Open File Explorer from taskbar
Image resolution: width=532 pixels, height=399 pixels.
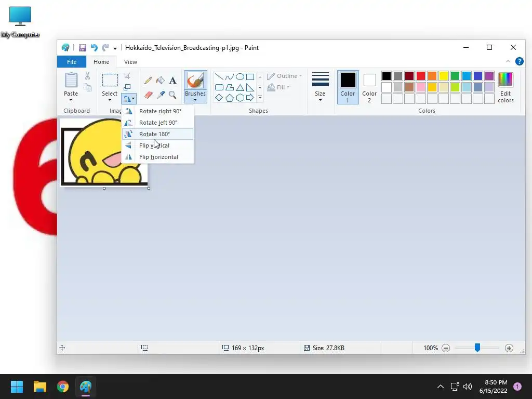(x=40, y=387)
